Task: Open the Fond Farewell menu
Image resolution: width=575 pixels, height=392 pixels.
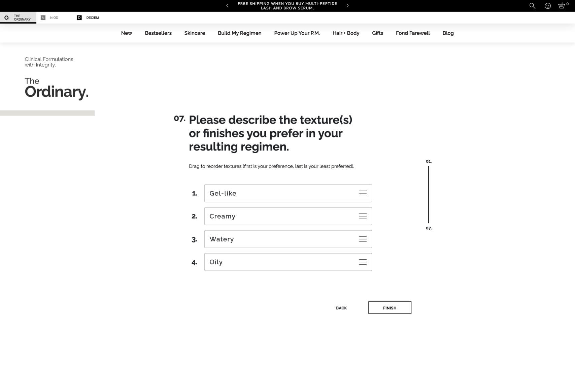Action: (413, 33)
